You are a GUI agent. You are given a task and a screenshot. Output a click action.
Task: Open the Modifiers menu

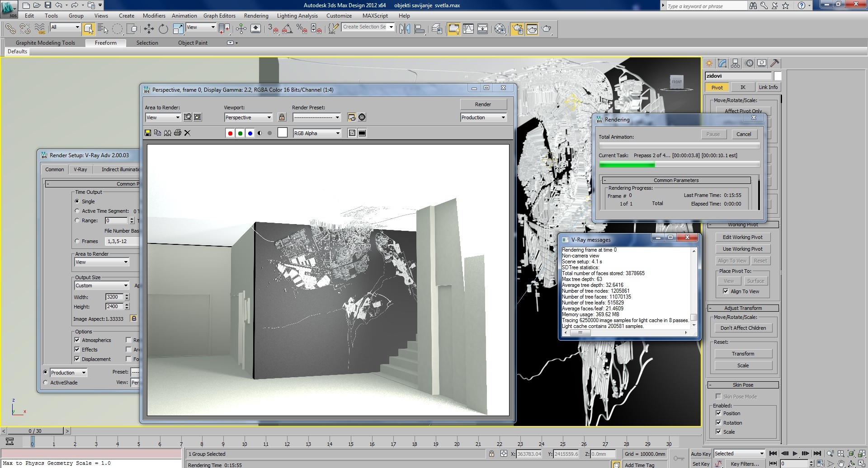coord(154,16)
